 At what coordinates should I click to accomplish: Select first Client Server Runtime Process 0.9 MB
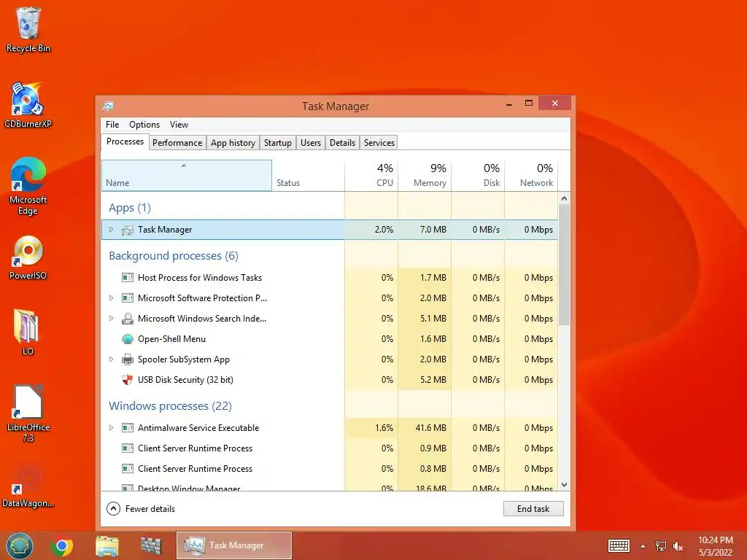pos(329,448)
